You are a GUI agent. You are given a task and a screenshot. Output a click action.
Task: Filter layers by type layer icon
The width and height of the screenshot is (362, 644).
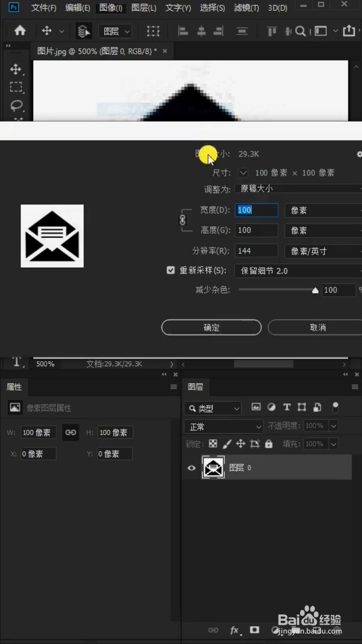(x=287, y=408)
